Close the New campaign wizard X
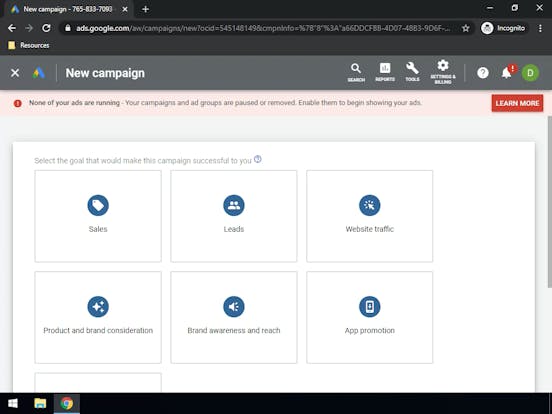The height and width of the screenshot is (414, 552). coord(15,73)
